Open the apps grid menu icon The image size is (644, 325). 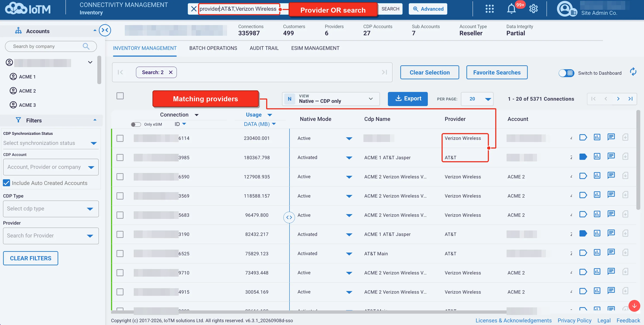click(x=490, y=9)
